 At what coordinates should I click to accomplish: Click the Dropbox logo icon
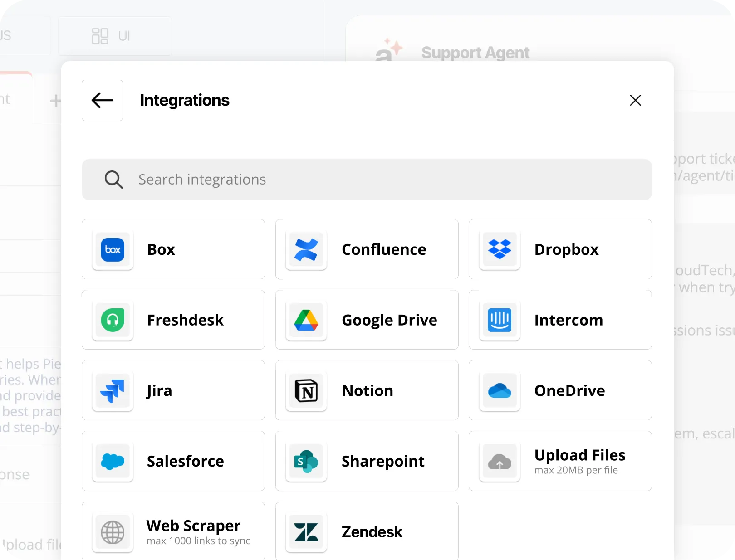[500, 249]
